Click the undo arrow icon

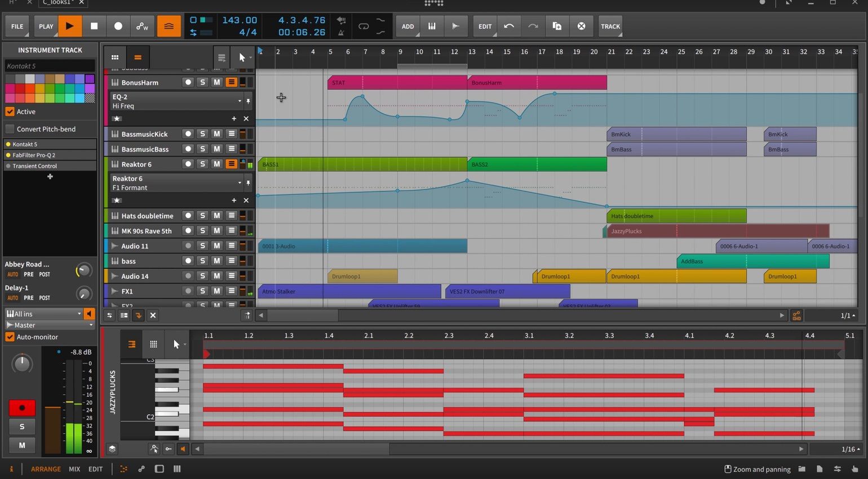click(x=509, y=26)
